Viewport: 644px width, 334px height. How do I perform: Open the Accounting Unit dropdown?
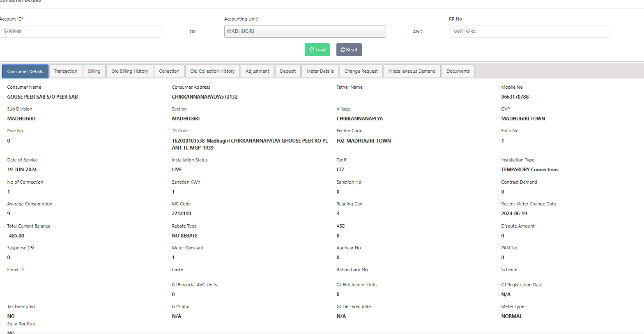(305, 32)
